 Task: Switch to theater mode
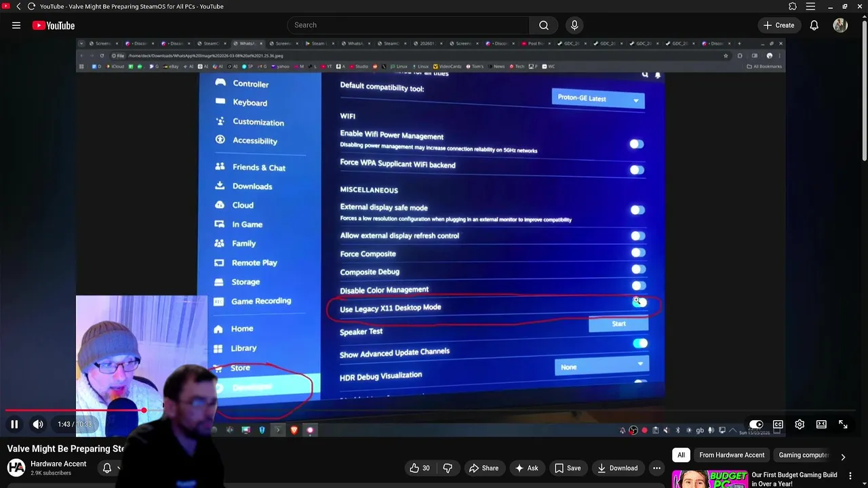point(821,424)
